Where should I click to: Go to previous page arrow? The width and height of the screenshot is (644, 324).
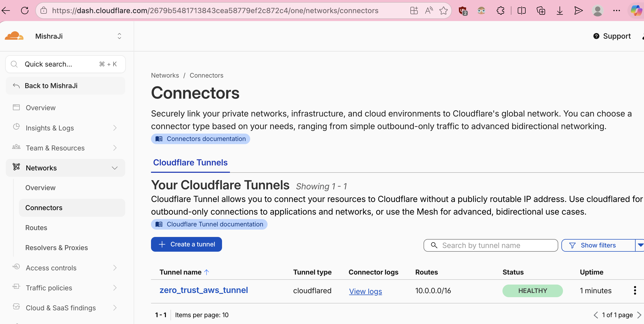596,315
